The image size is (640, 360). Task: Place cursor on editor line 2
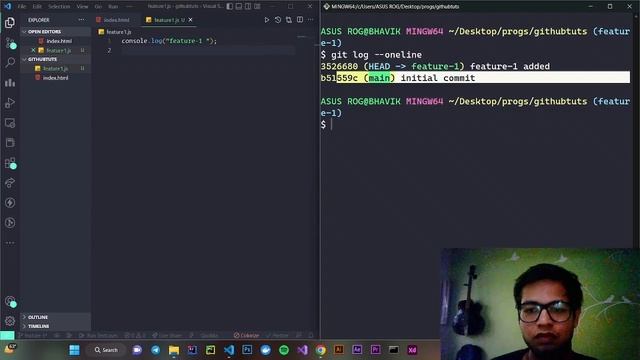tap(208, 50)
